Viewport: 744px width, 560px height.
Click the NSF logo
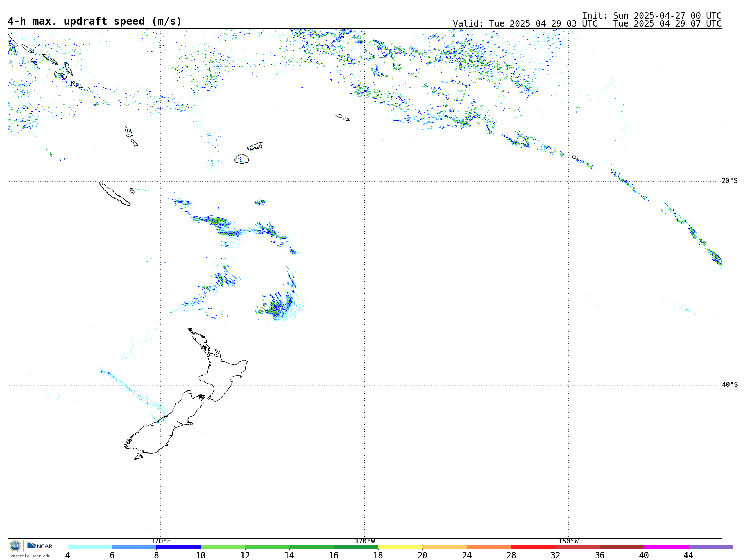pos(15,546)
